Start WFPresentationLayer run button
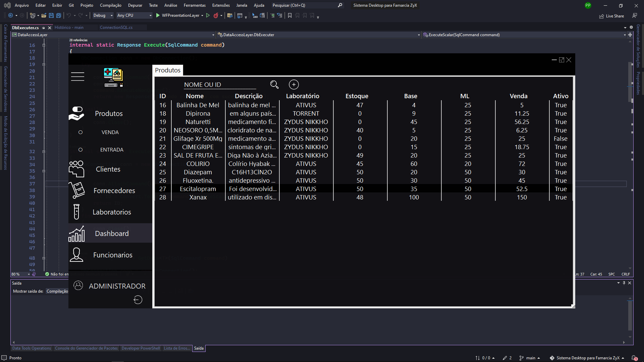 (179, 15)
